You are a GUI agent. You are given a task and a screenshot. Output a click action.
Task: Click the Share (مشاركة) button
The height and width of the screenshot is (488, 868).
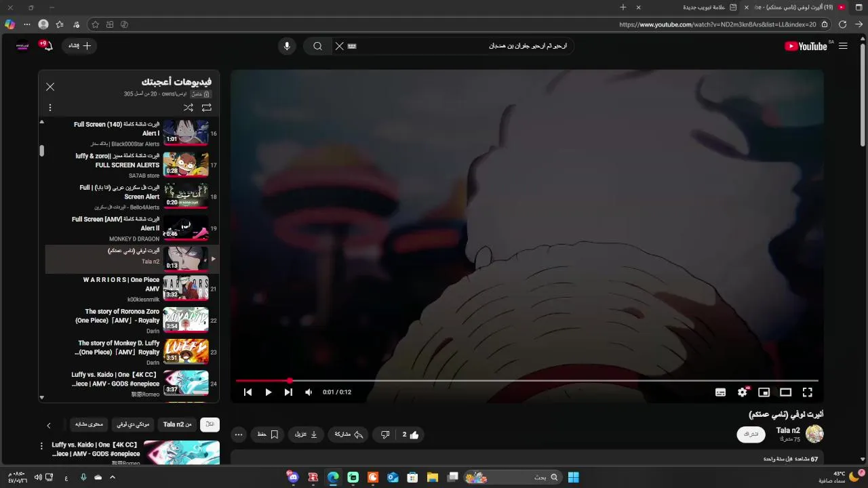(x=349, y=434)
